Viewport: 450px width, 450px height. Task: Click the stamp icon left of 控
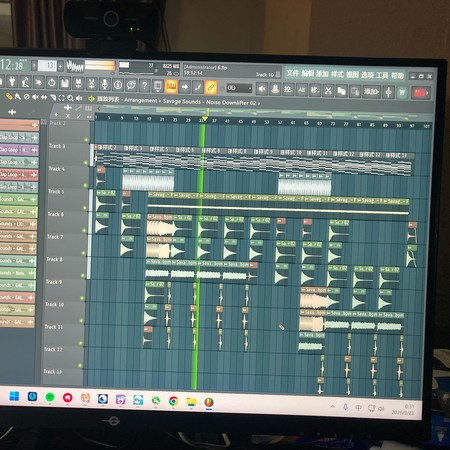(275, 89)
